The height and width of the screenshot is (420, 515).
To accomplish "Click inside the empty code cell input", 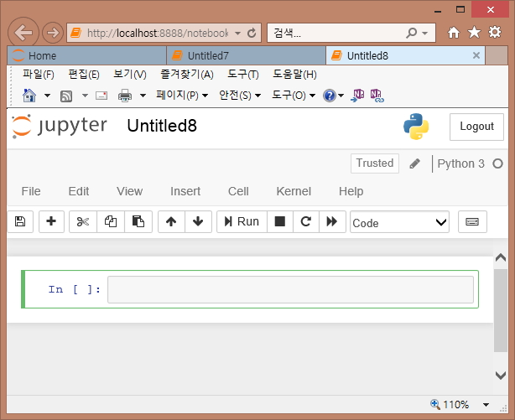I will [x=290, y=289].
